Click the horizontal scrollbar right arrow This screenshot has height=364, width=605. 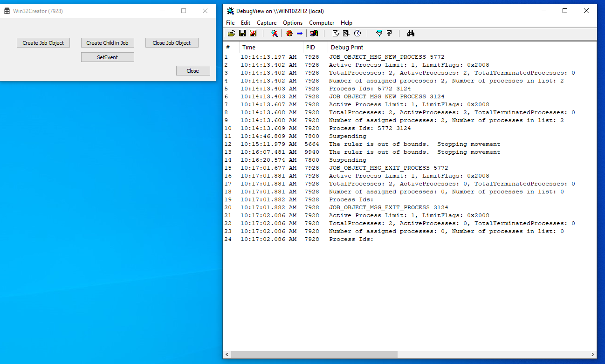point(593,355)
